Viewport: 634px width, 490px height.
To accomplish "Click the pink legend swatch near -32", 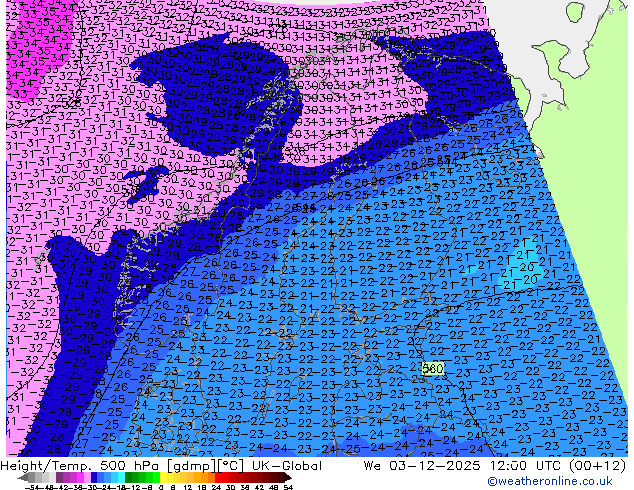I will (x=87, y=478).
